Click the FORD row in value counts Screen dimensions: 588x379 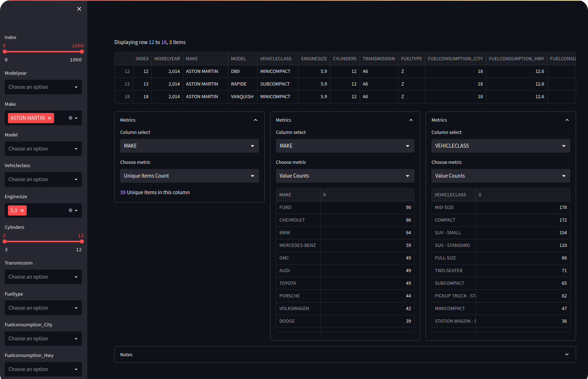285,208
